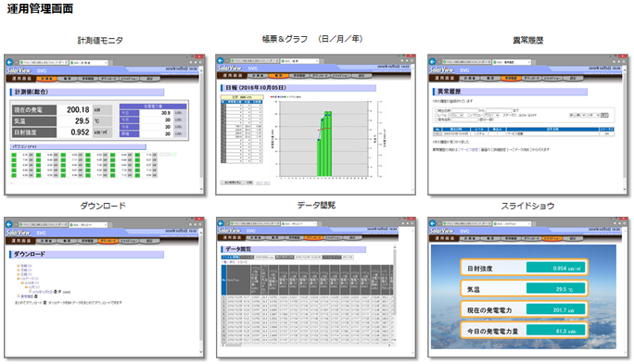
Task: Click the 表示 button in 異常履歴 filter
Action: [604, 115]
